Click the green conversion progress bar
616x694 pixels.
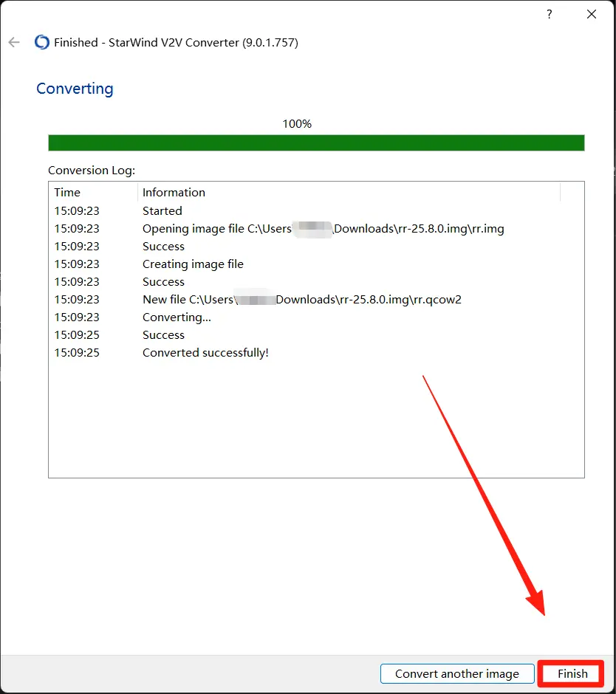pyautogui.click(x=316, y=142)
